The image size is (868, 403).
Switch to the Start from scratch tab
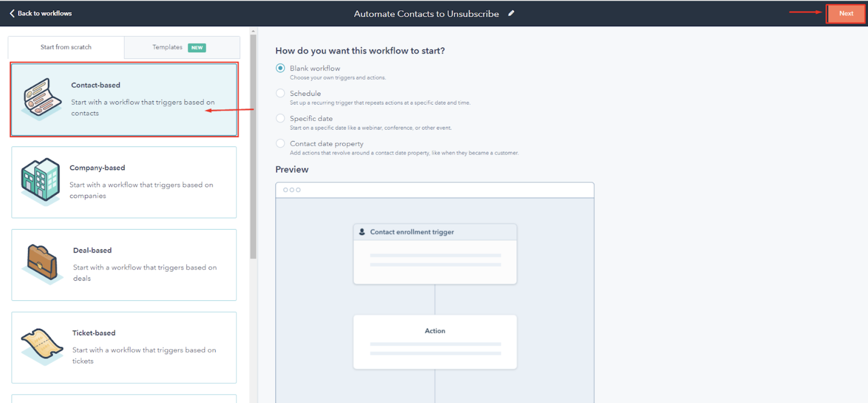click(x=66, y=47)
